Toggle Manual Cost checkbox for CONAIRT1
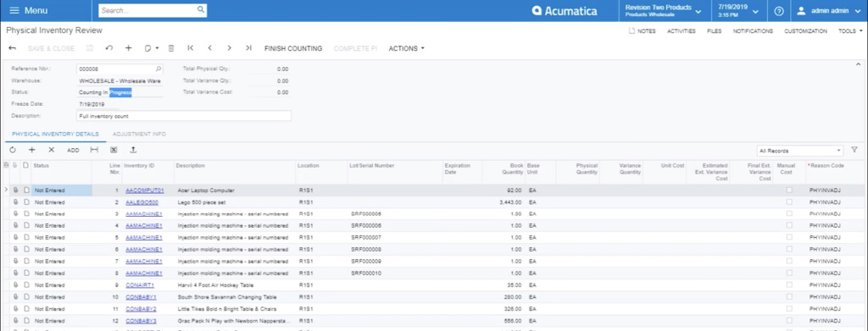The width and height of the screenshot is (868, 331). [x=789, y=285]
